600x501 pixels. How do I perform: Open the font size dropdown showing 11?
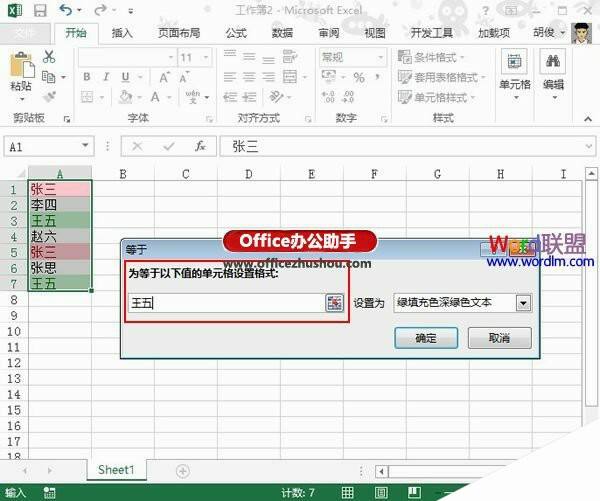point(206,58)
